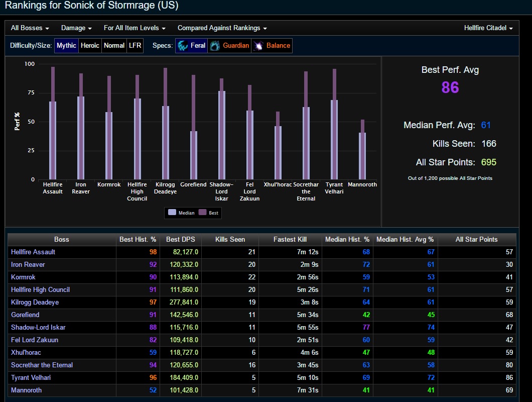Click the Median legend label

(187, 213)
